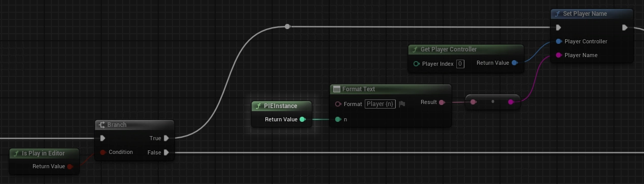
Task: Click the conversion node's output pin
Action: point(511,102)
